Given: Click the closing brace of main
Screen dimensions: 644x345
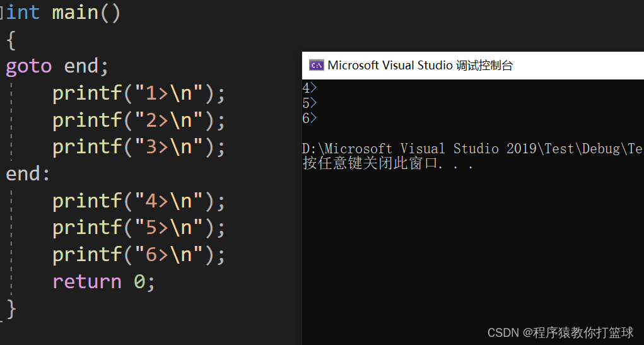Looking at the screenshot, I should [11, 308].
